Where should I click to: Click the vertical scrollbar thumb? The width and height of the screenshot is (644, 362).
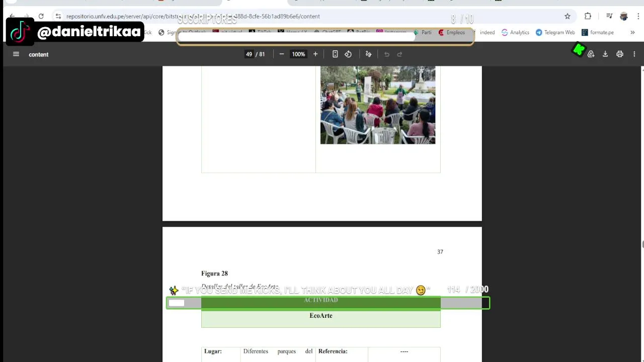click(642, 244)
